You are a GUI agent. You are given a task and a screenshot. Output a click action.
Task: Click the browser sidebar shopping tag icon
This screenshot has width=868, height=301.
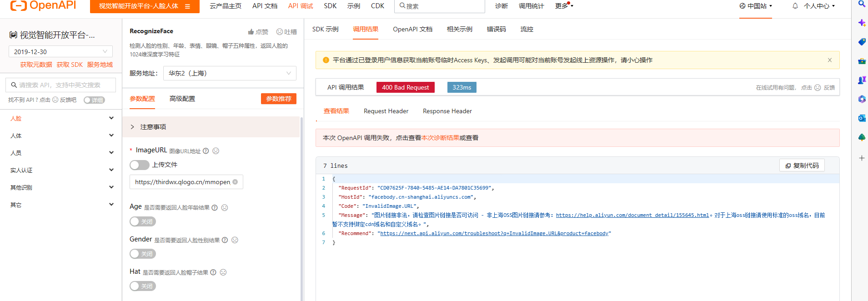pos(862,42)
